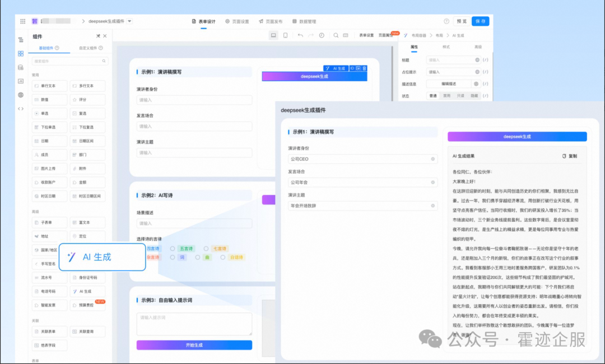Select the 五言诗 radio option
The width and height of the screenshot is (605, 364).
click(x=173, y=249)
